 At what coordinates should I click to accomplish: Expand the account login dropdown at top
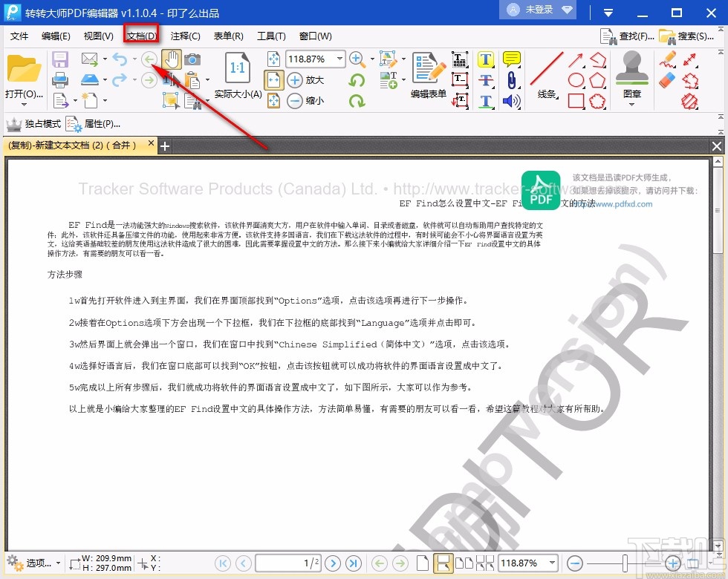click(567, 10)
